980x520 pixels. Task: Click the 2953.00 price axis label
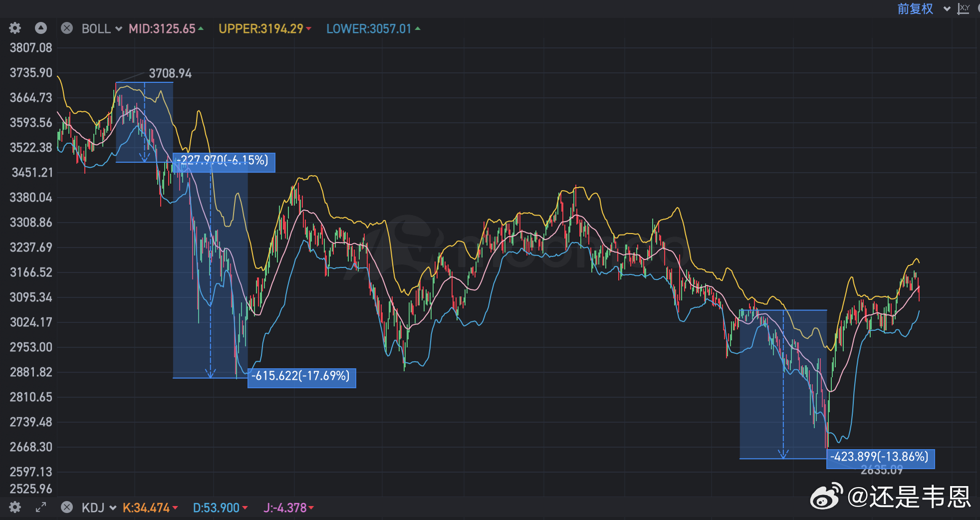coord(31,347)
